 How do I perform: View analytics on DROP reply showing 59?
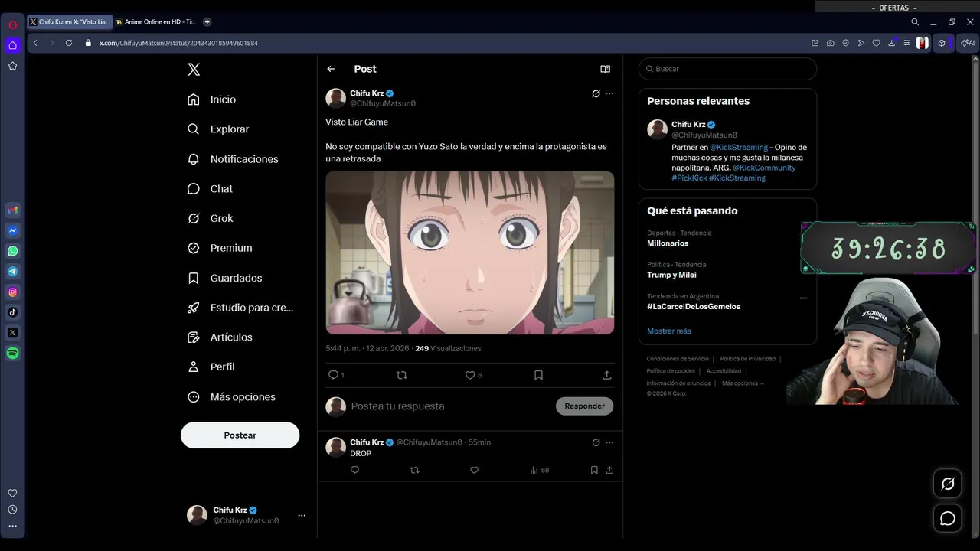(x=539, y=470)
